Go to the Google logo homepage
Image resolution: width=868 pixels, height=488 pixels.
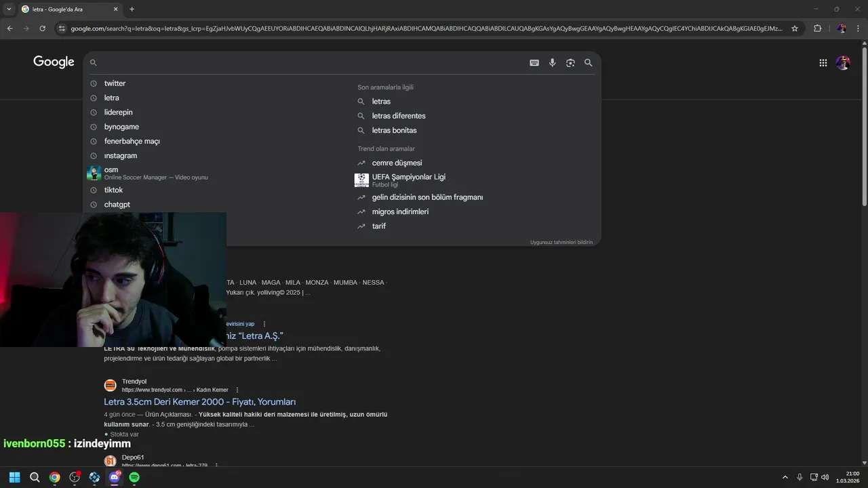click(x=54, y=62)
